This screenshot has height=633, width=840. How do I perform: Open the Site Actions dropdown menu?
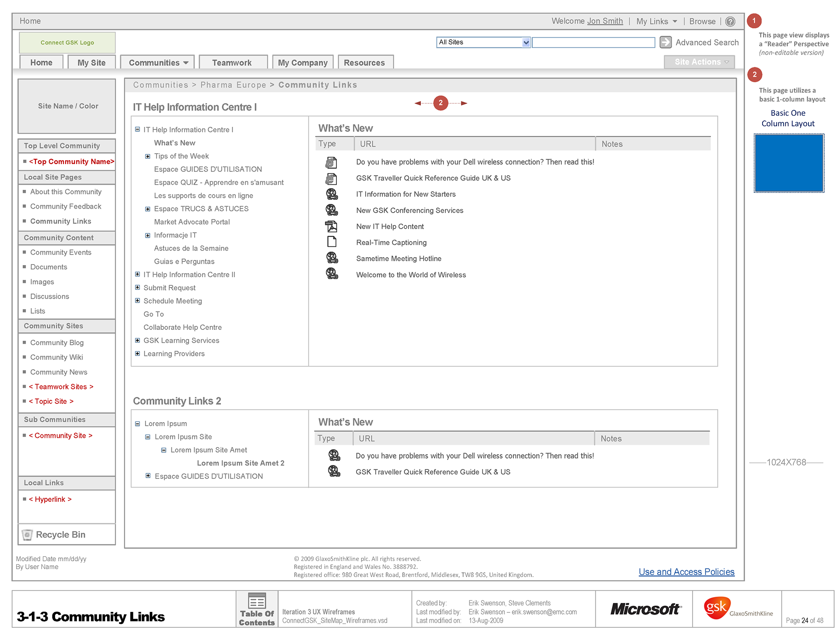[x=699, y=62]
